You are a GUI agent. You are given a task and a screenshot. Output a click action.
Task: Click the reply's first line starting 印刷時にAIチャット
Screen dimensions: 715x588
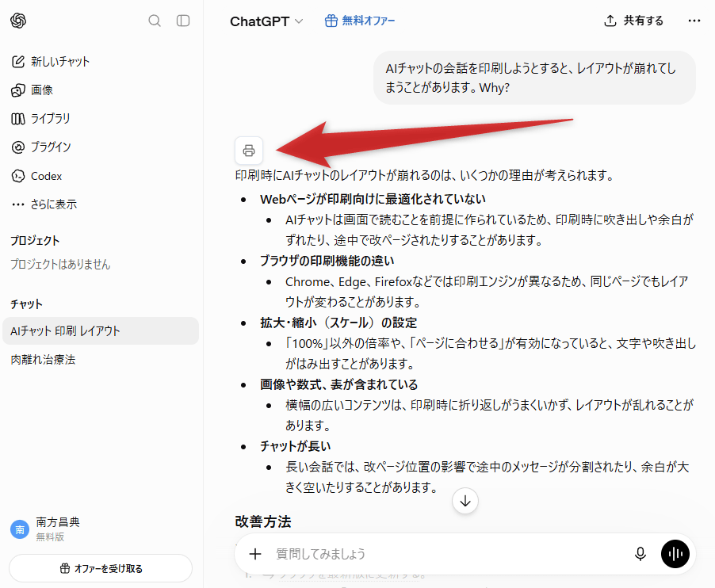point(425,175)
